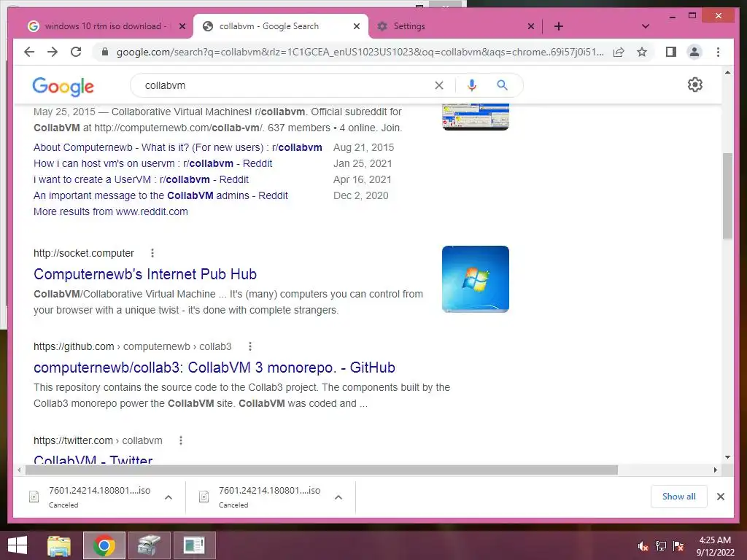This screenshot has width=747, height=560.
Task: Open computernewb/collab3 GitHub result
Action: pos(214,367)
